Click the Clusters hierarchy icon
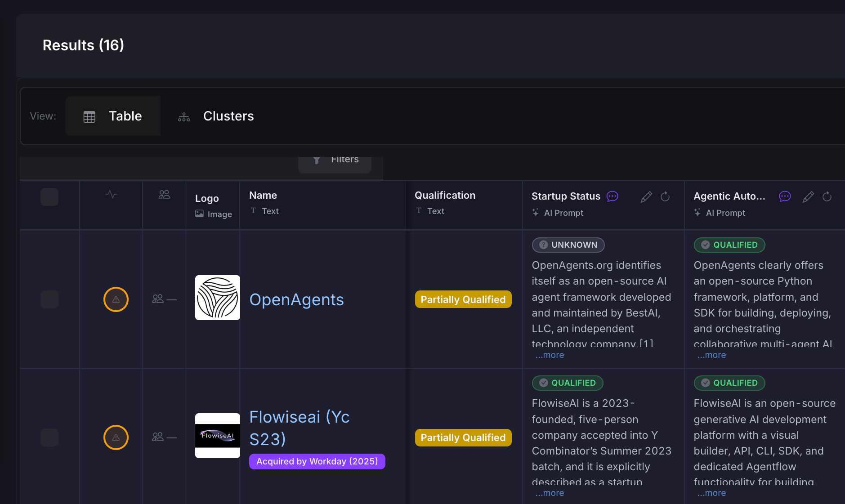 click(x=184, y=117)
